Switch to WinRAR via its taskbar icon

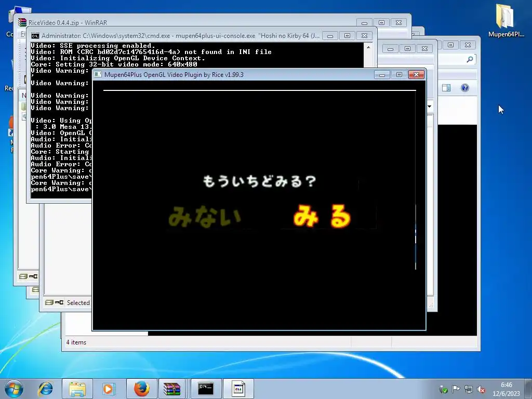[x=172, y=389]
